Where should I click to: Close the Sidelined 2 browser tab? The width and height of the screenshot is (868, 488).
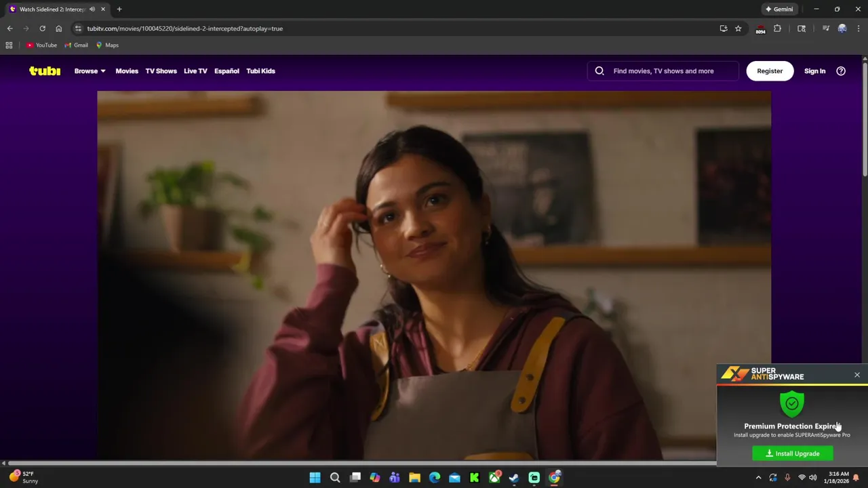[x=103, y=9]
